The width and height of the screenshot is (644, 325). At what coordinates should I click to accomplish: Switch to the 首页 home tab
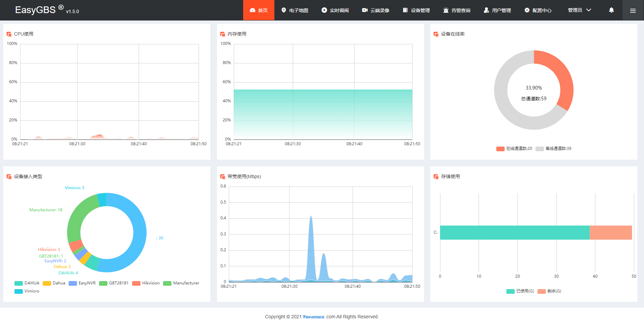[259, 10]
